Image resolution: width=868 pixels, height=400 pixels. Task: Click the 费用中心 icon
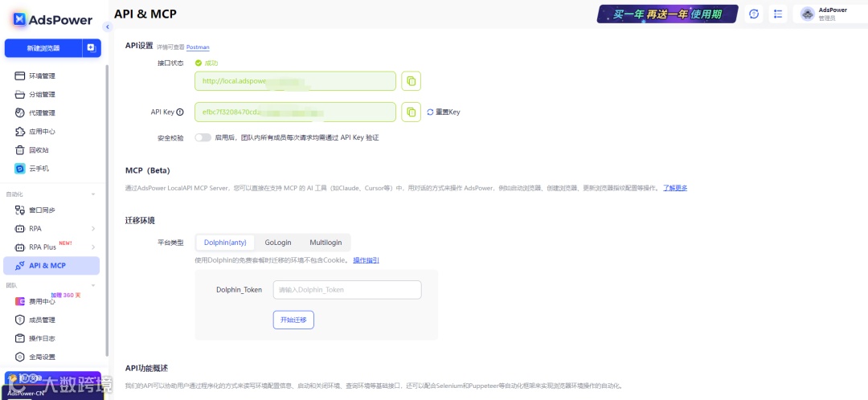20,301
